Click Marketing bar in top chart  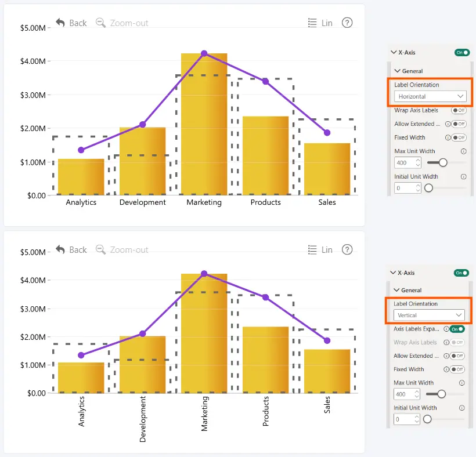[x=204, y=124]
